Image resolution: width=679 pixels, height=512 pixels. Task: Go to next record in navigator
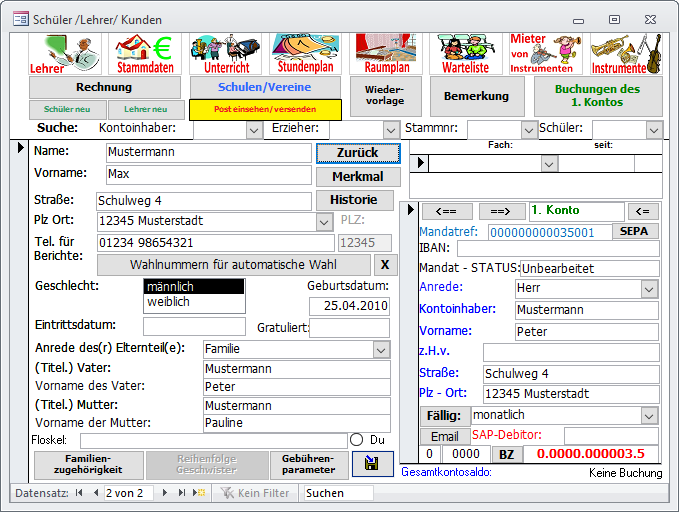coord(164,493)
